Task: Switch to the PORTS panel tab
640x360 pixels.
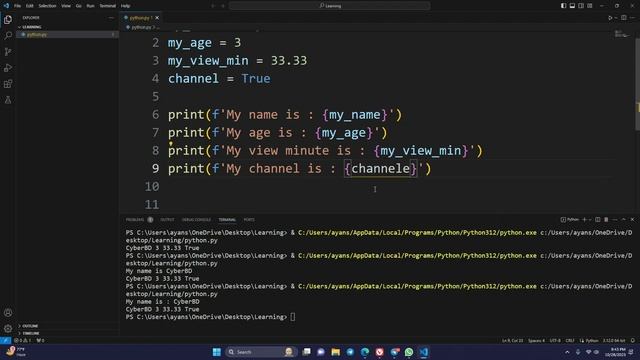Action: click(x=249, y=220)
